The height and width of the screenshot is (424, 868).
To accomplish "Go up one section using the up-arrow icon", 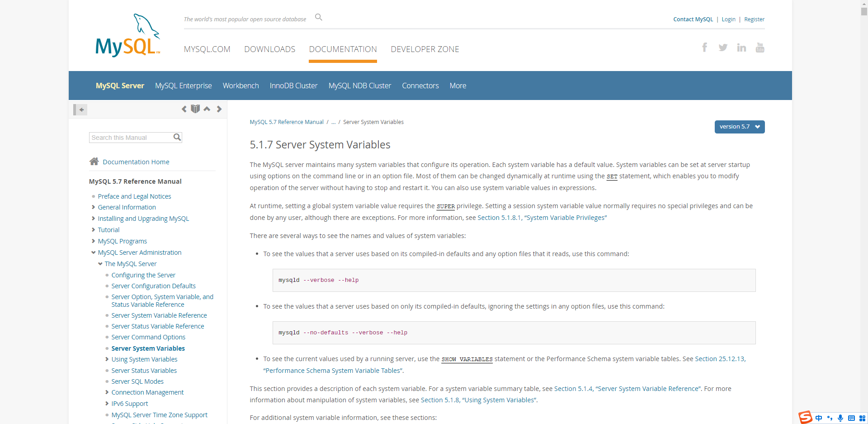I will pos(207,109).
